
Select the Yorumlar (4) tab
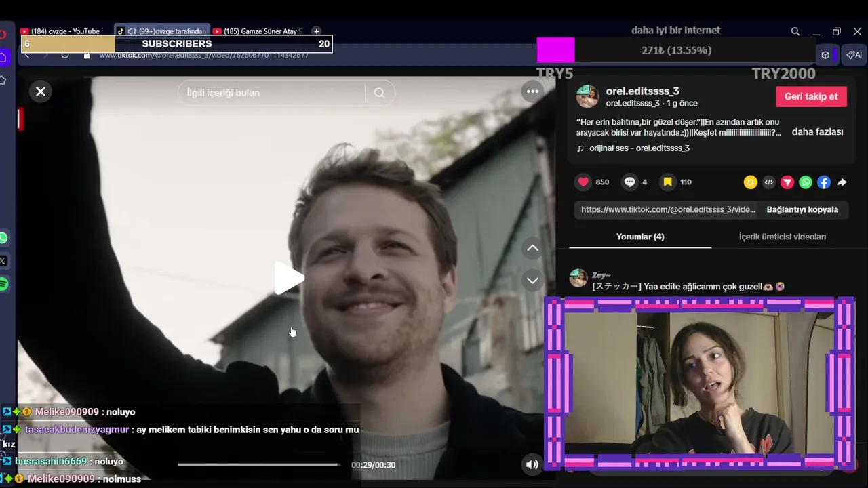click(x=640, y=237)
